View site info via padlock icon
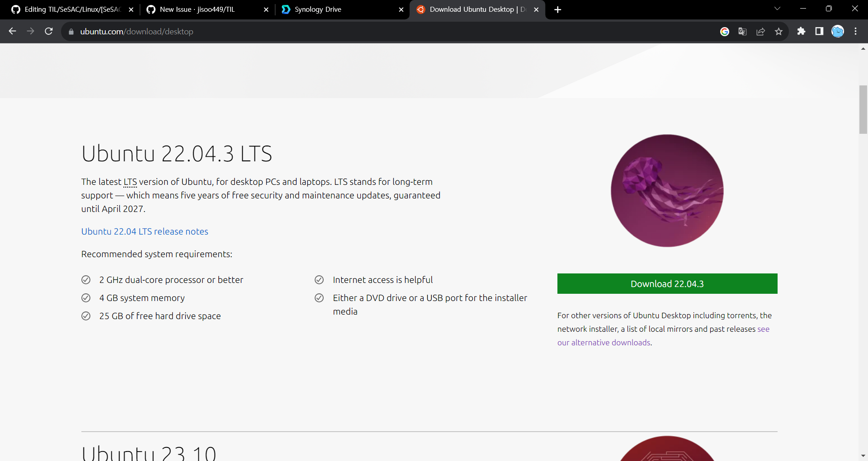 coord(71,32)
